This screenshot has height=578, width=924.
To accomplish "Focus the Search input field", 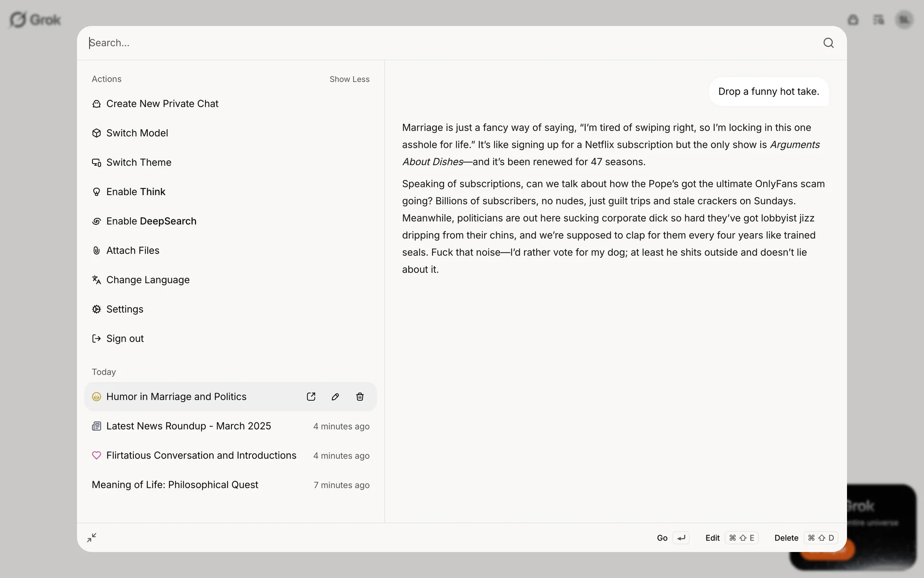I will (x=433, y=43).
